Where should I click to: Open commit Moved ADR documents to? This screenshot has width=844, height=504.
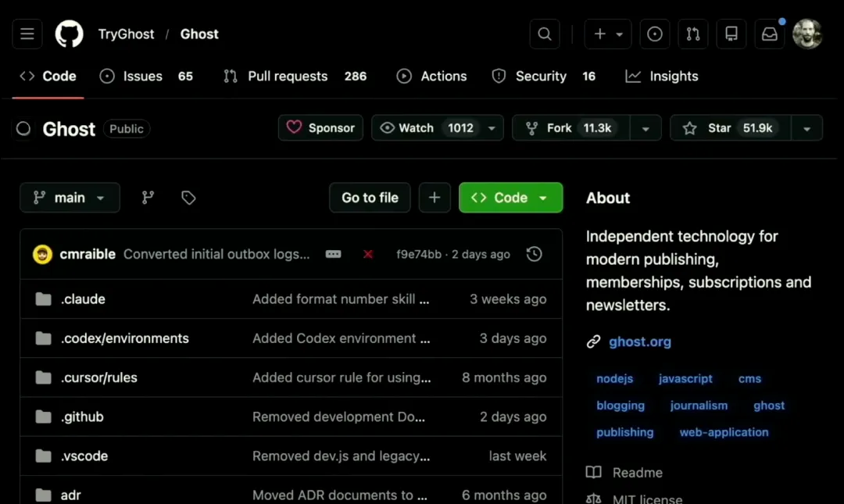point(340,495)
